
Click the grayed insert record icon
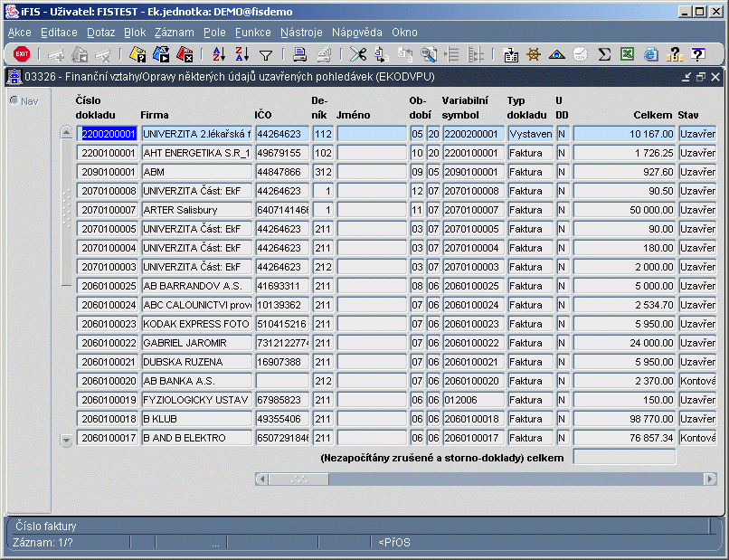pyautogui.click(x=56, y=55)
